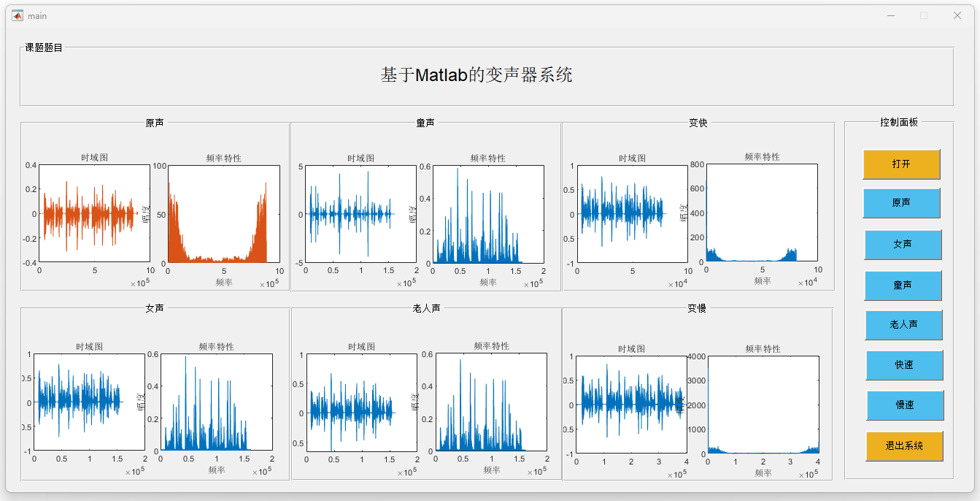Apply female voice with 女声 button
Viewport: 980px width, 501px height.
point(903,245)
